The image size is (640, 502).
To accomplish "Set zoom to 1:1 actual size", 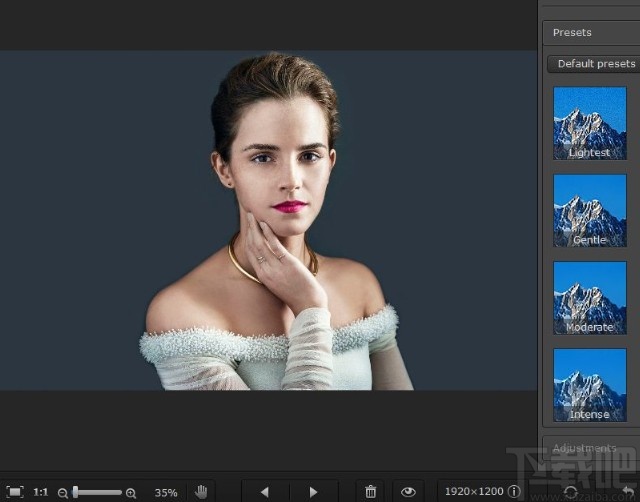I will pyautogui.click(x=41, y=492).
